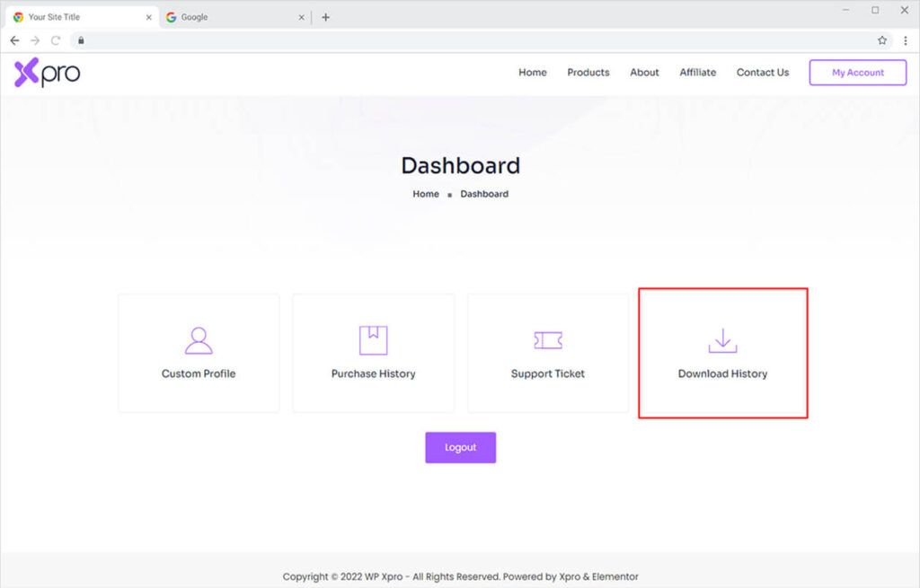Click the Home breadcrumb link
The width and height of the screenshot is (920, 588).
pos(426,194)
